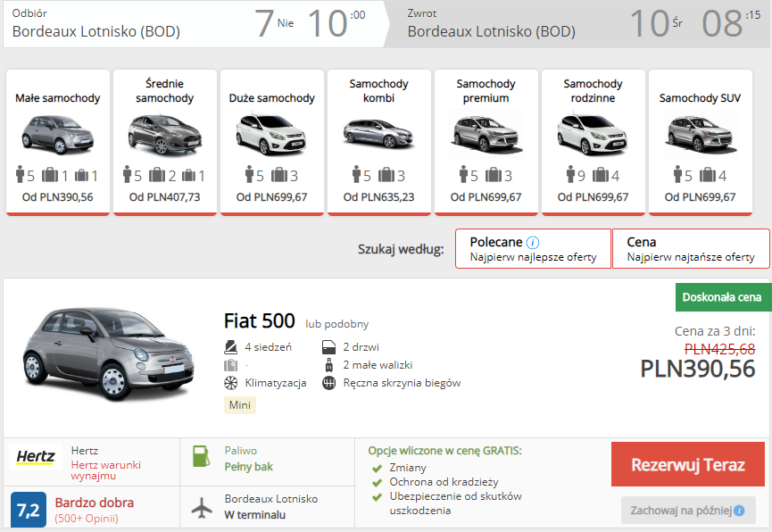
Task: Edit pickup location Bordeaux Lotnisko (BOD)
Action: pos(96,31)
